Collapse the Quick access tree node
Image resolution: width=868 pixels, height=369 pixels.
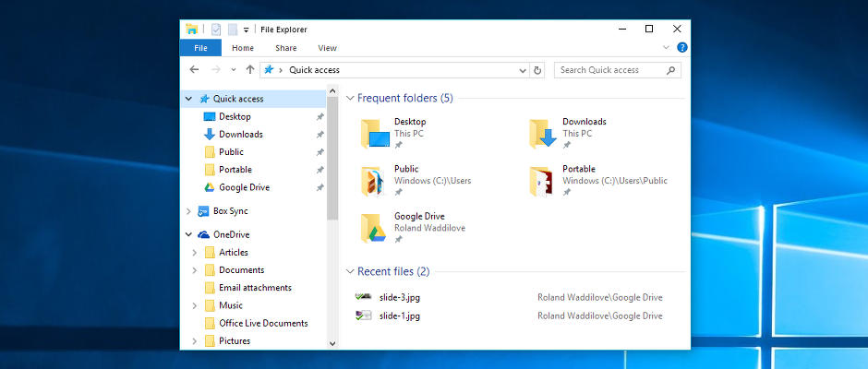(x=188, y=99)
